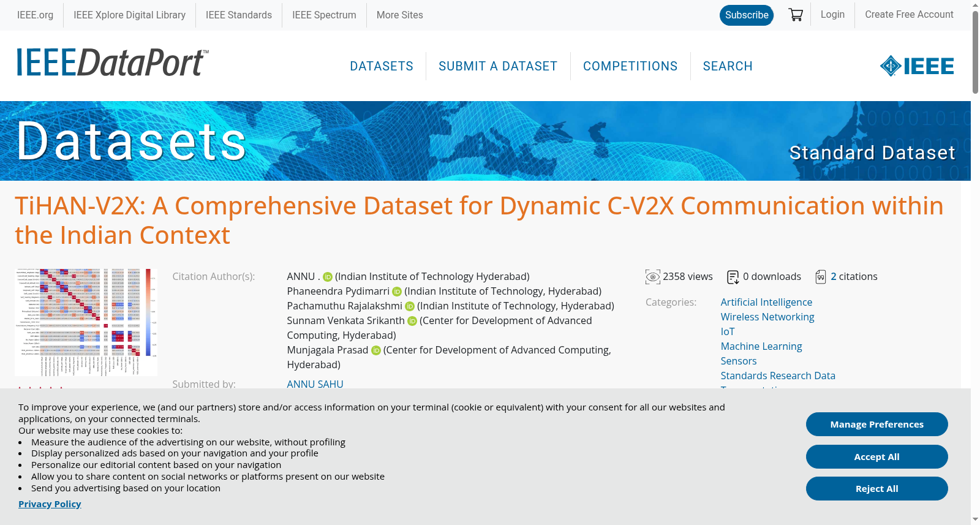Open SUBMIT A DATASET menu item
980x525 pixels.
[498, 66]
